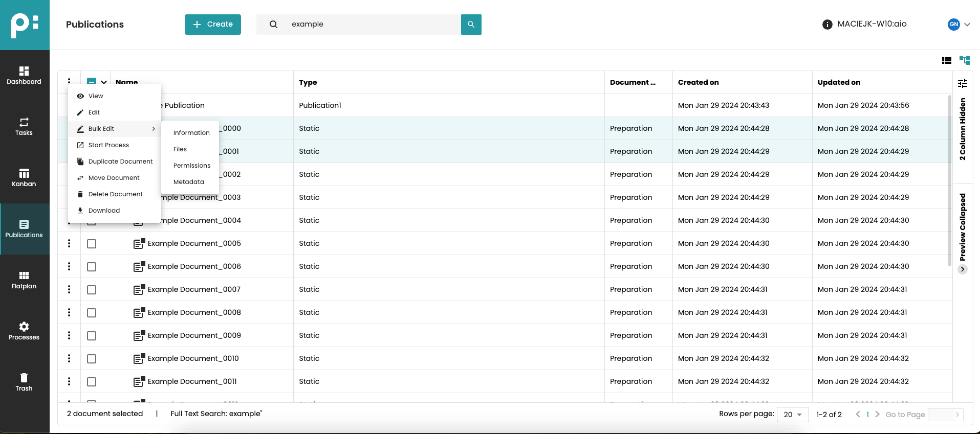The width and height of the screenshot is (980, 434).
Task: Open Flatplan from the sidebar
Action: pyautogui.click(x=24, y=280)
